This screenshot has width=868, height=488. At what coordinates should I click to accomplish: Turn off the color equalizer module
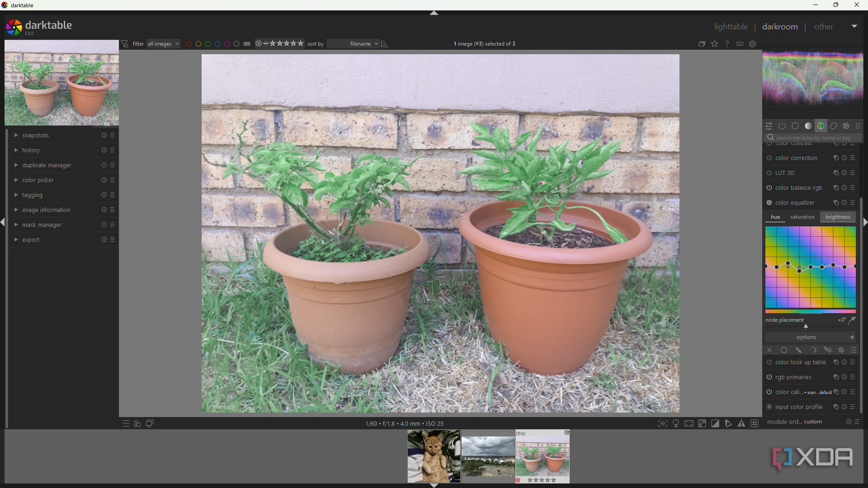point(769,203)
